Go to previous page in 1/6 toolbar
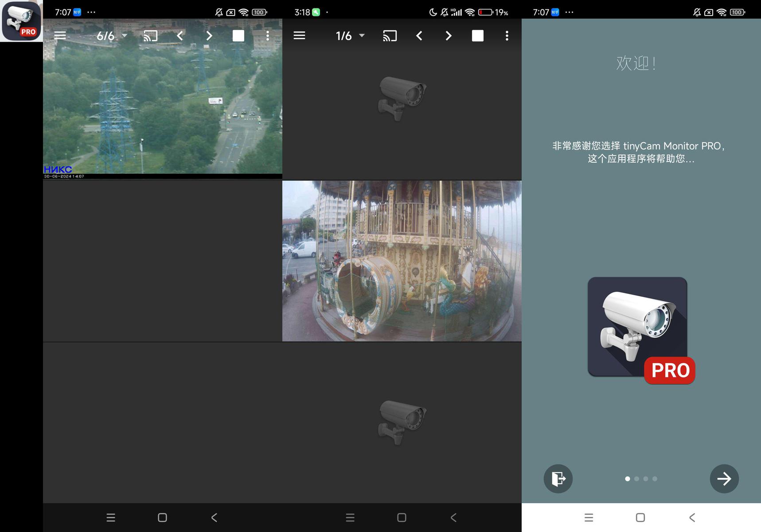 click(419, 36)
